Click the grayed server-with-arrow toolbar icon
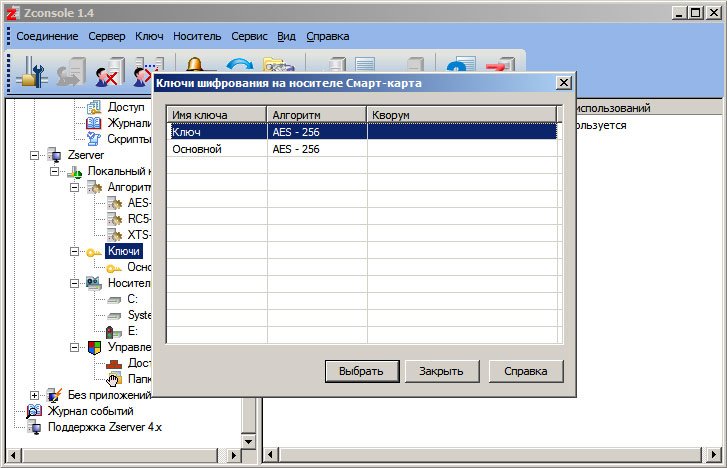Image resolution: width=727 pixels, height=468 pixels. 71,72
